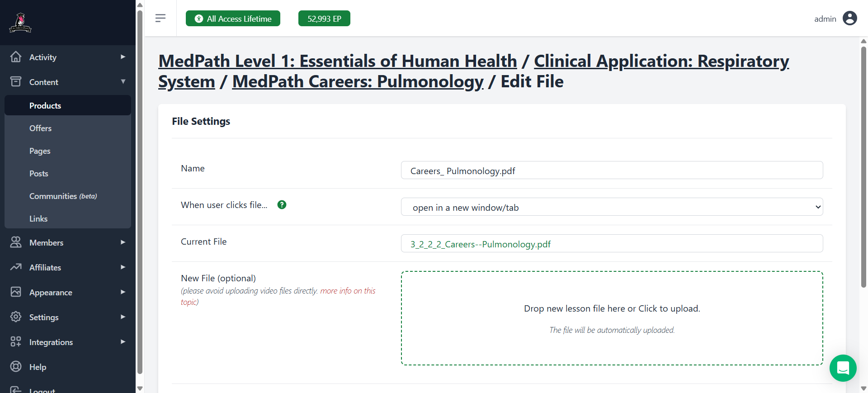This screenshot has height=393, width=868.
Task: Expand the Members submenu arrow
Action: tap(123, 242)
